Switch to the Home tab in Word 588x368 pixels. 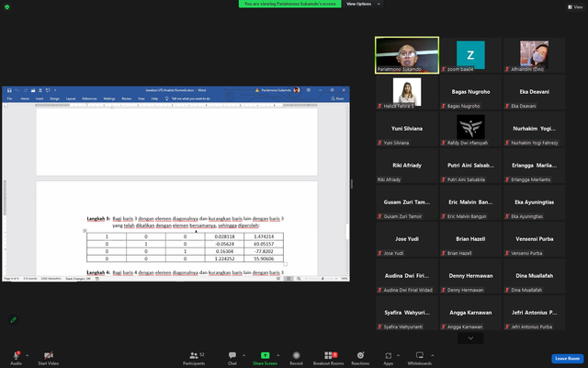25,98
